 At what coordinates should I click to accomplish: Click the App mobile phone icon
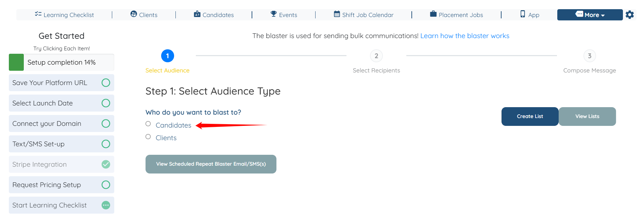pyautogui.click(x=523, y=14)
